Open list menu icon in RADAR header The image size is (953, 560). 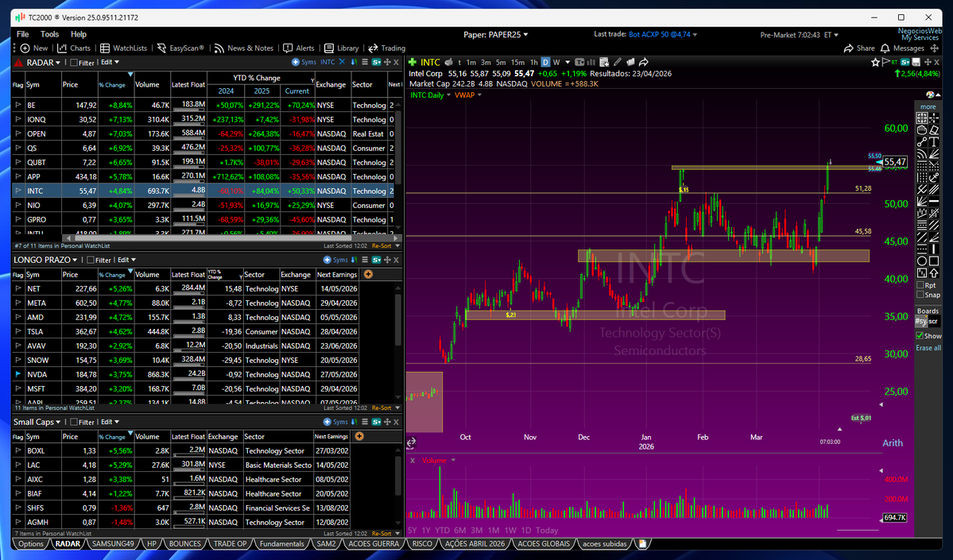(x=365, y=62)
